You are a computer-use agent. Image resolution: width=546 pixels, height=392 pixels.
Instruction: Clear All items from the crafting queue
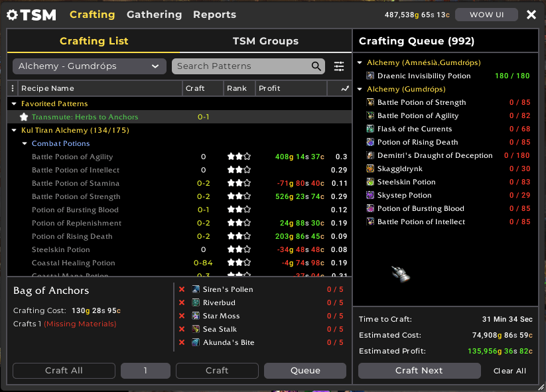510,371
